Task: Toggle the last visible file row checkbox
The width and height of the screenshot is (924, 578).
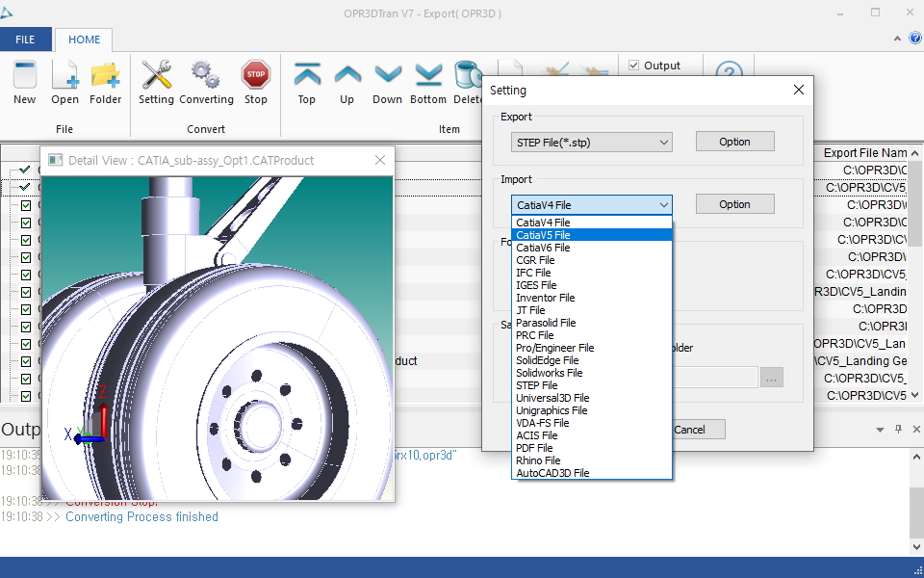Action: pos(26,395)
